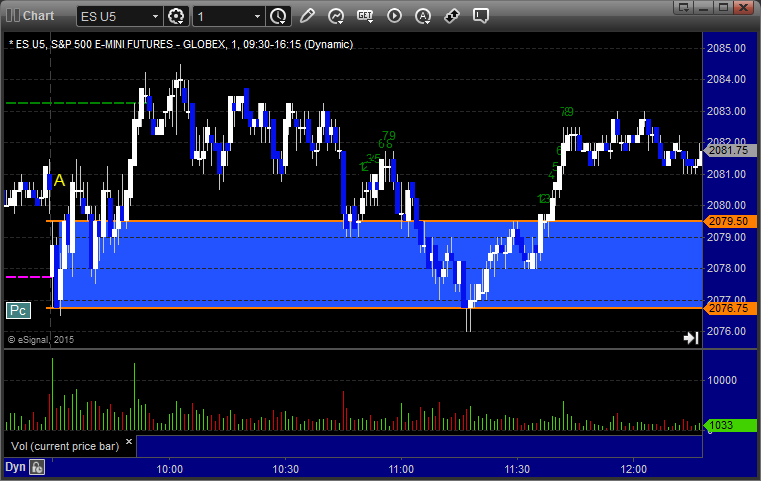Viewport: 761px width, 481px height.
Task: Open the time template clock menu
Action: 278,16
